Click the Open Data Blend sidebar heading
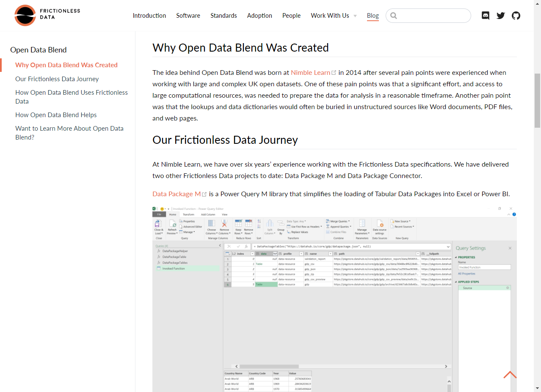Screen dimensions: 541x392 pos(39,50)
